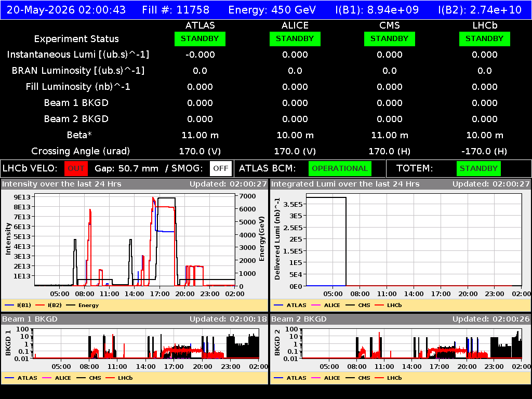
Task: Click CMS Beta* value 11.00 m
Action: click(x=390, y=135)
